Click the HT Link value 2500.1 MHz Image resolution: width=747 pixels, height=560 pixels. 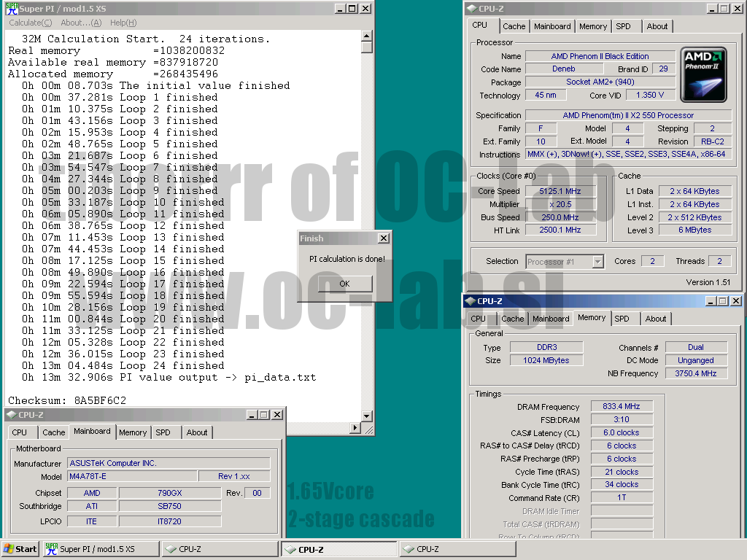560,230
